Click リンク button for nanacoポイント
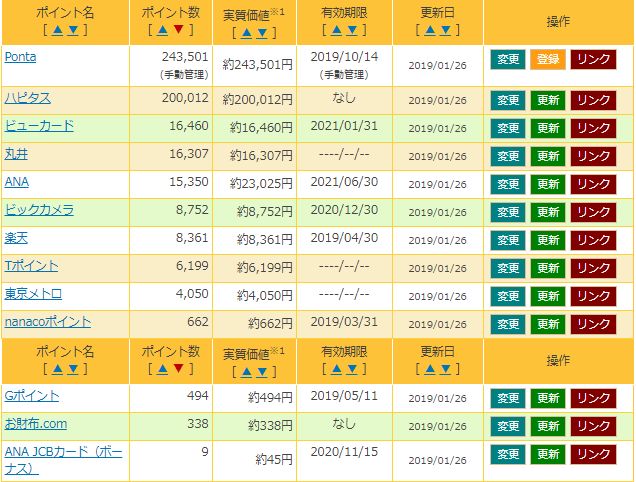The width and height of the screenshot is (636, 482). point(593,325)
